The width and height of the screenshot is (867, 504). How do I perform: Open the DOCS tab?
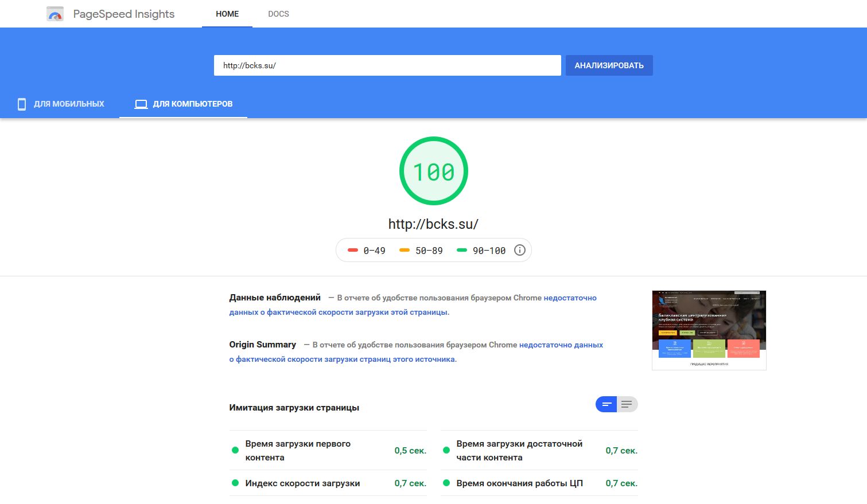[x=278, y=14]
